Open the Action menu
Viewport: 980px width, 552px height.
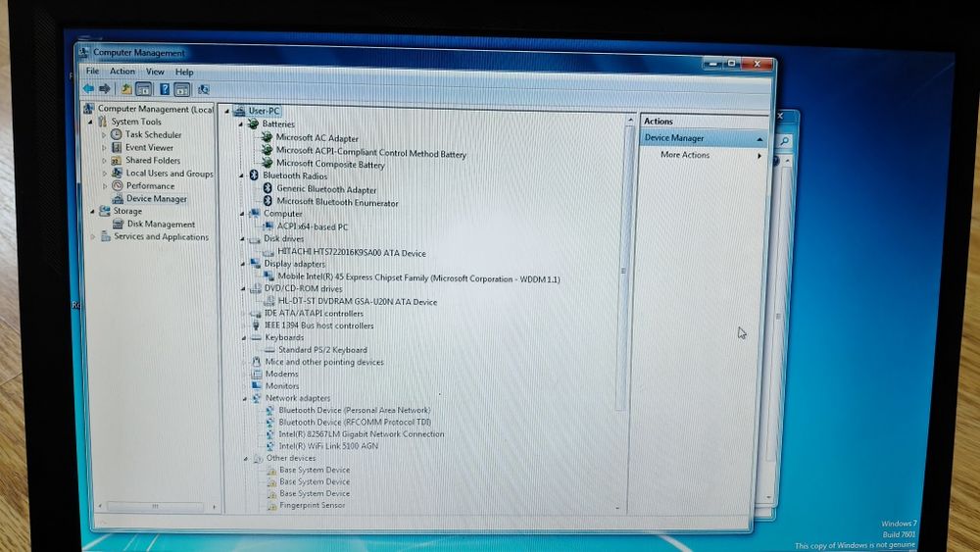[122, 72]
